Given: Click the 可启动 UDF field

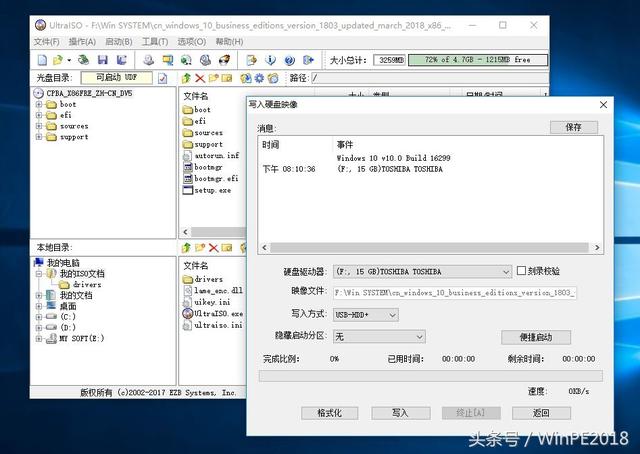Looking at the screenshot, I should (x=117, y=78).
